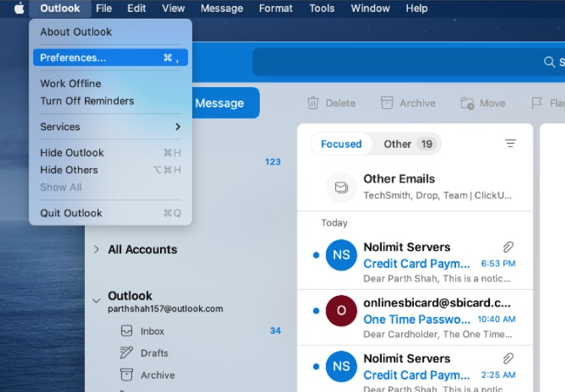Click unread dot on onlinesbicard email
Screen dimensions: 565x392
pos(316,311)
